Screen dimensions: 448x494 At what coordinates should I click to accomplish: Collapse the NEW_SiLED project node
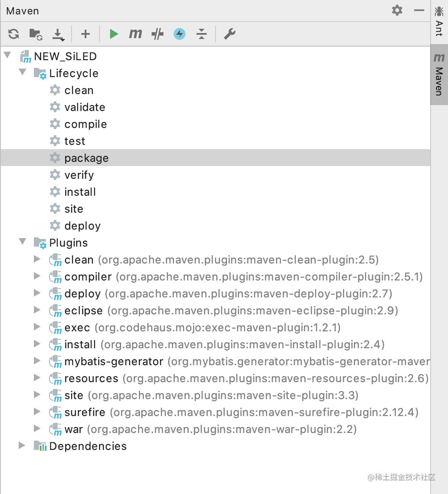click(8, 56)
